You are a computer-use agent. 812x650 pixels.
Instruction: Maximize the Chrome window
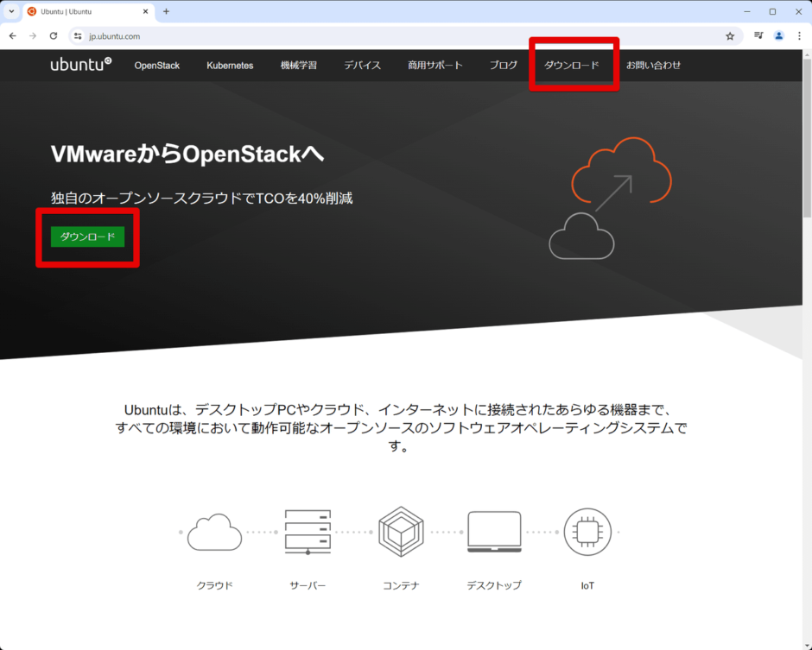[772, 11]
